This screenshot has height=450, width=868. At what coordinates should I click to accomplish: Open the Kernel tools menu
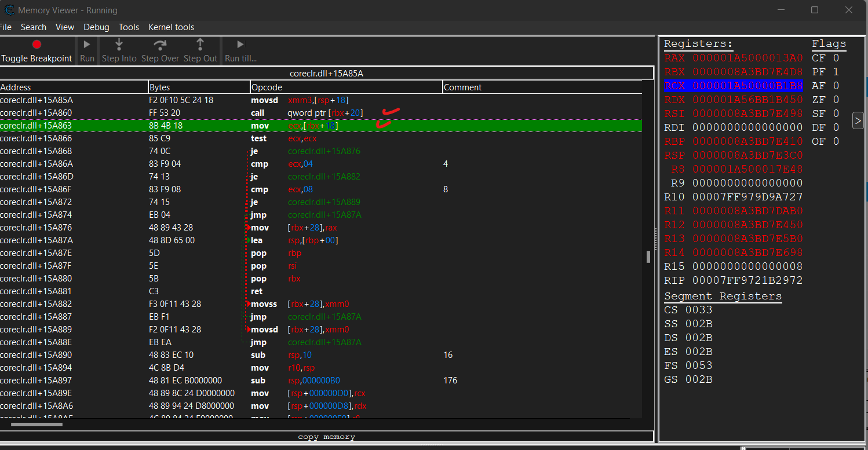(x=171, y=27)
